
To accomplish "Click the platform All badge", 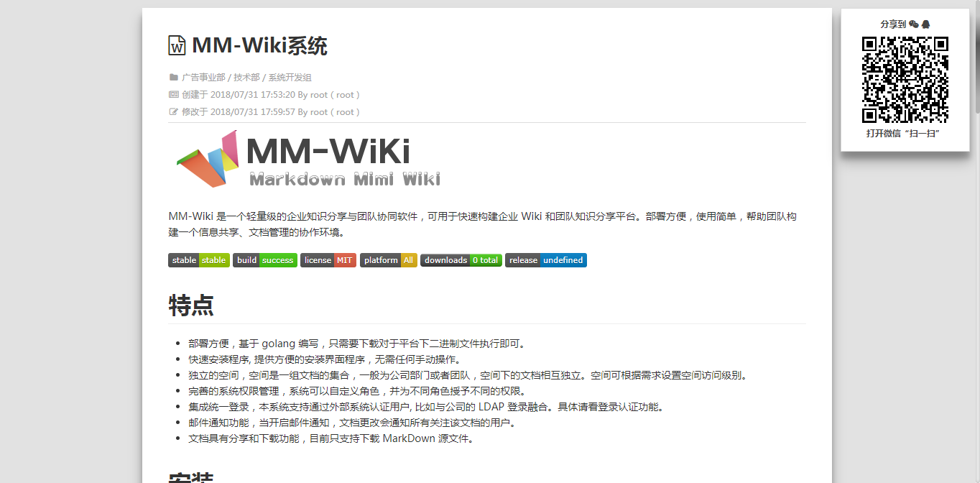I will tap(388, 260).
